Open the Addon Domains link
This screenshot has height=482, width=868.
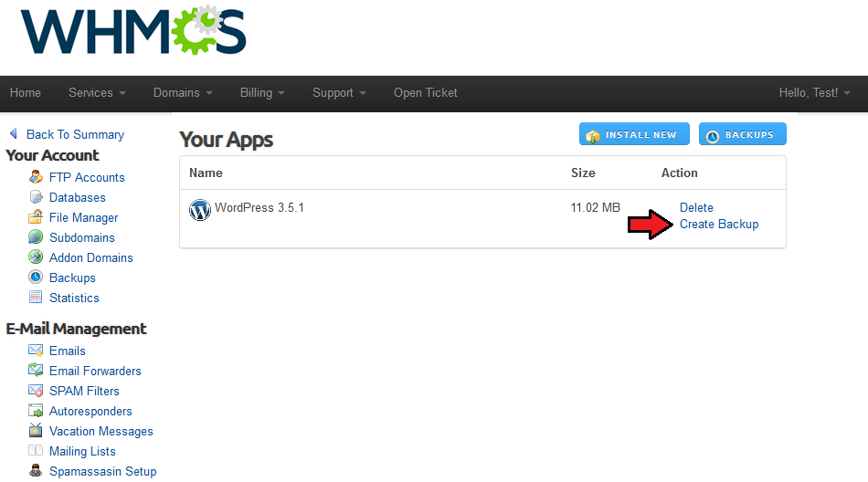(91, 257)
